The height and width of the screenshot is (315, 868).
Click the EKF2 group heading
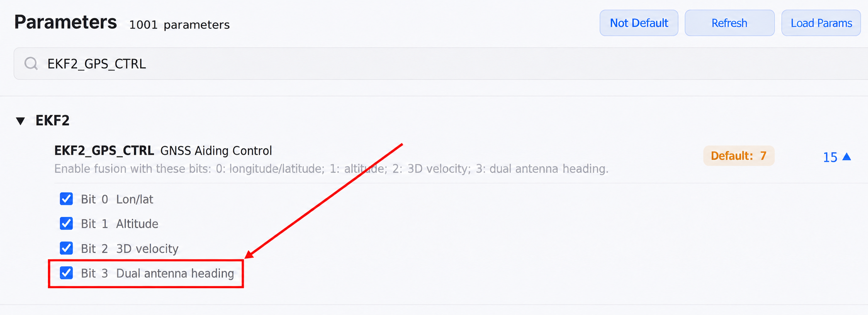tap(53, 121)
